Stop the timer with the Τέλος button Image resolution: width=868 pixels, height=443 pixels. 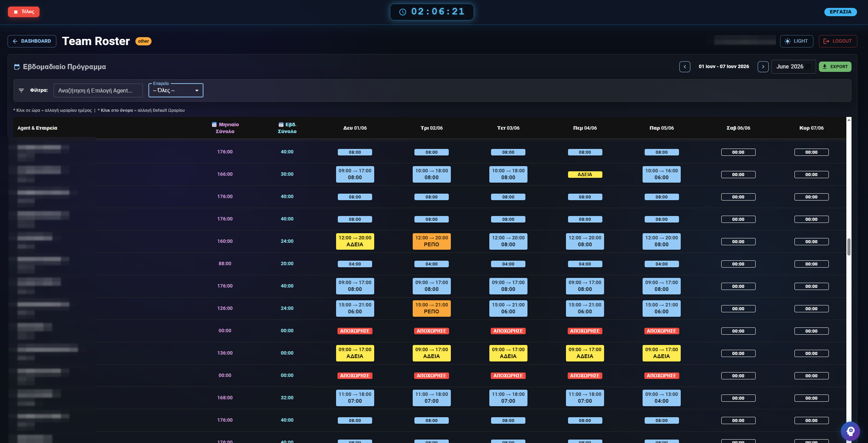tap(24, 12)
